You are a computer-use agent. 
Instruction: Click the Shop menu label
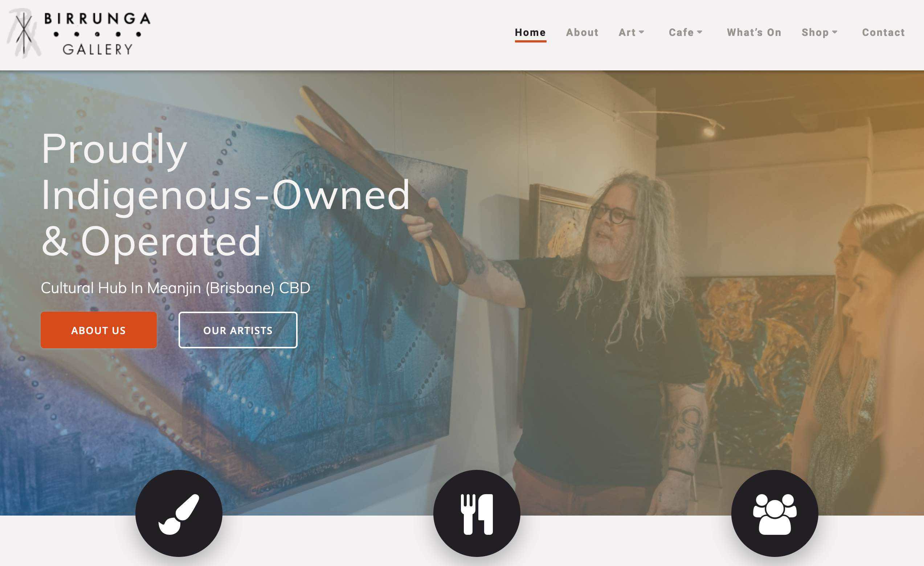point(815,33)
